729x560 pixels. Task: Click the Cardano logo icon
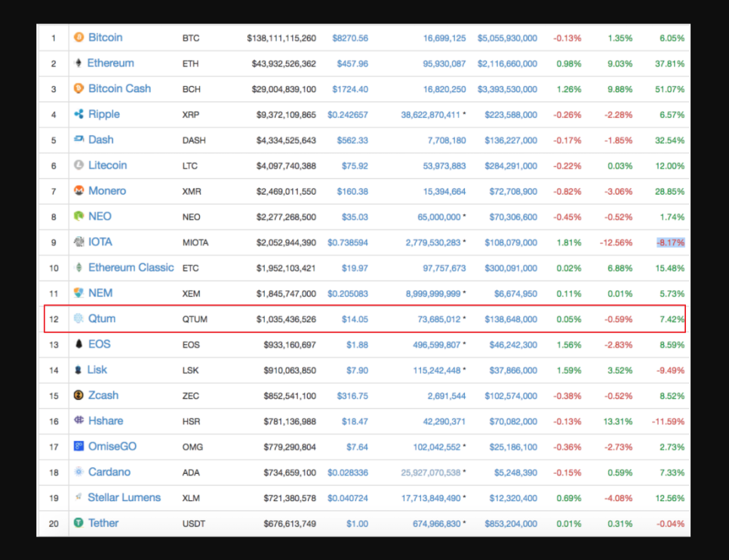click(x=79, y=472)
